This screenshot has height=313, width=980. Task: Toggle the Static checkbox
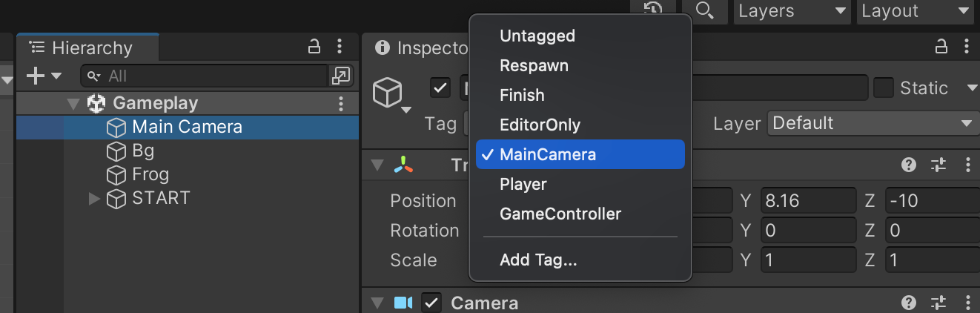[883, 88]
